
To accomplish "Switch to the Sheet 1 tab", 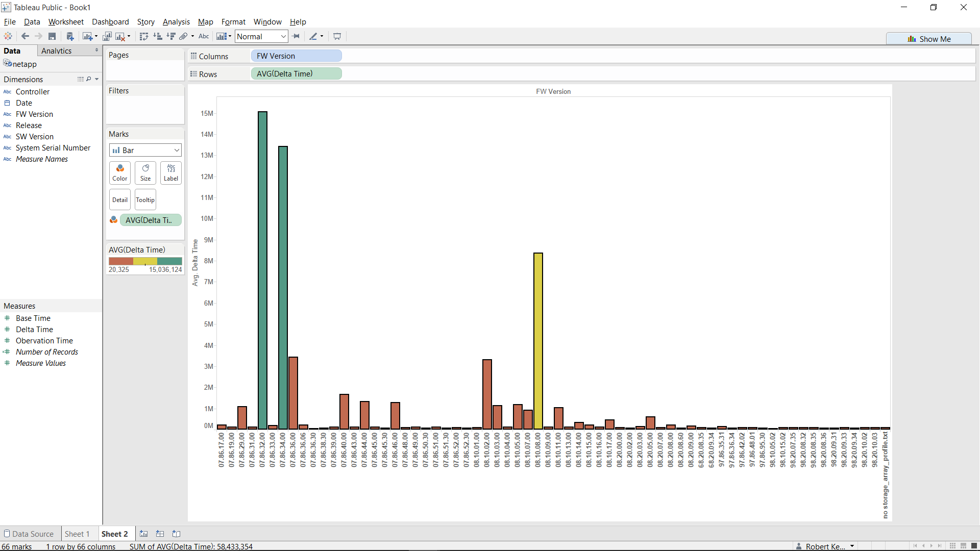I will [77, 534].
